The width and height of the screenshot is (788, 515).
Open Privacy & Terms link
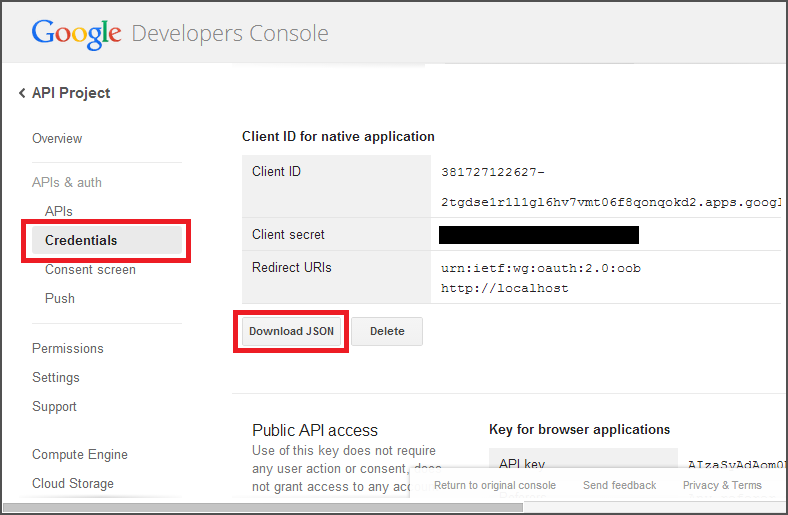(722, 485)
